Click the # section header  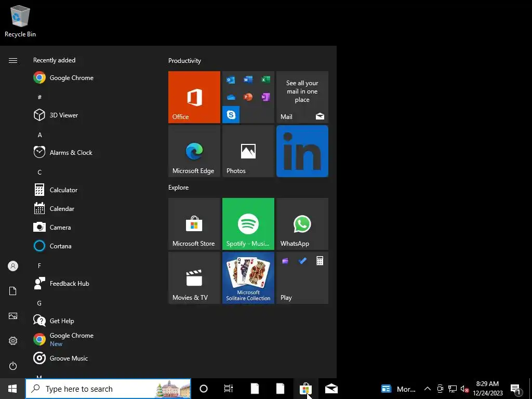(x=39, y=97)
